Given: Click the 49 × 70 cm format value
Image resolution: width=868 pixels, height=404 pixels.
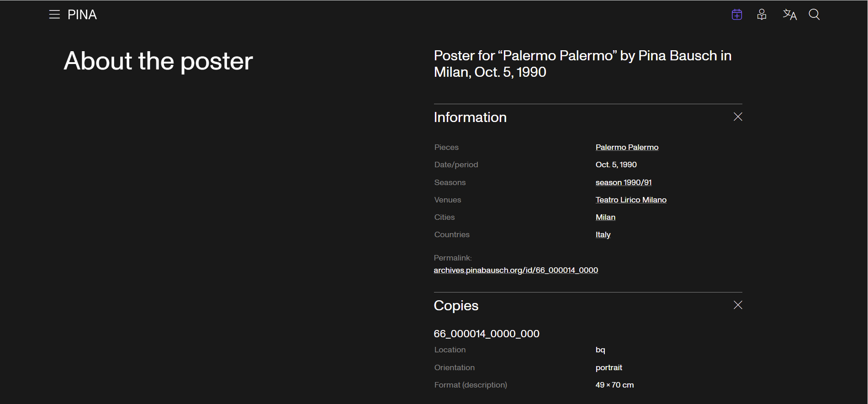Looking at the screenshot, I should (614, 385).
